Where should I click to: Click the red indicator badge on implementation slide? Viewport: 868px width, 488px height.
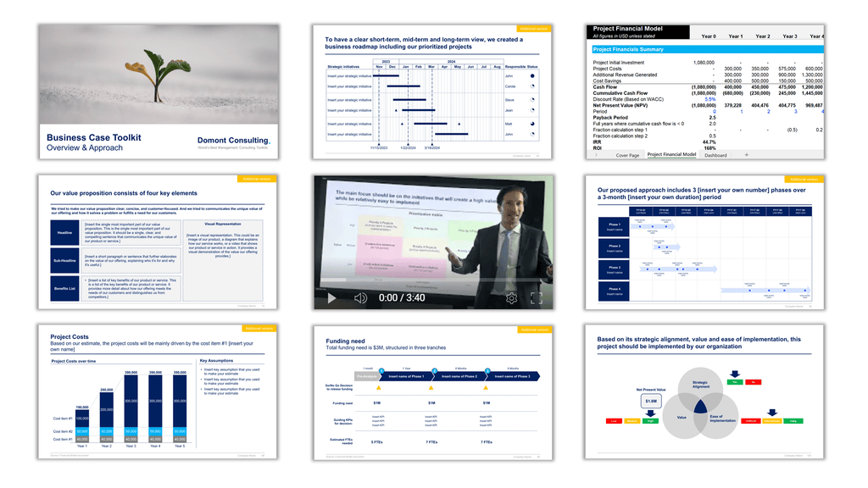click(x=753, y=382)
